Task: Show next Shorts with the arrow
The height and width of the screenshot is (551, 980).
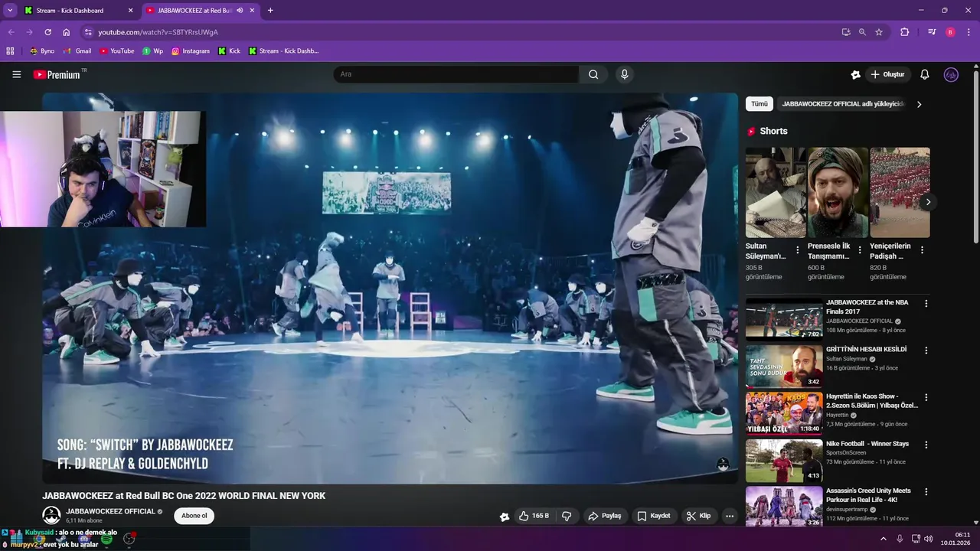Action: click(928, 202)
